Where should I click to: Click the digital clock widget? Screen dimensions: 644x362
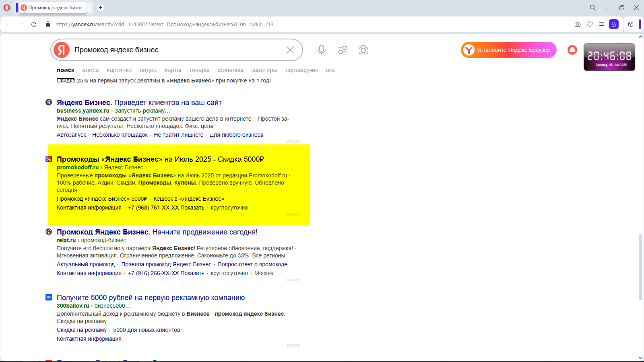(609, 57)
